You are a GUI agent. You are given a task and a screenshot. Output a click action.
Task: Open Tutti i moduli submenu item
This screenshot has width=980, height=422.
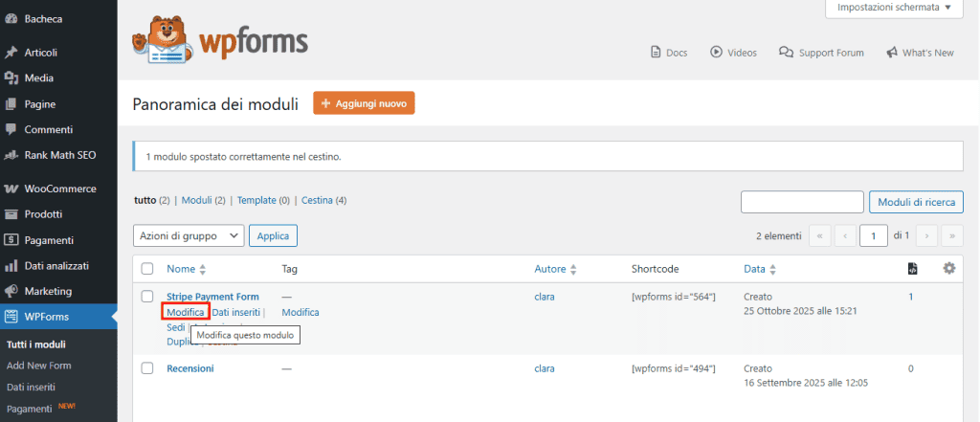point(36,344)
